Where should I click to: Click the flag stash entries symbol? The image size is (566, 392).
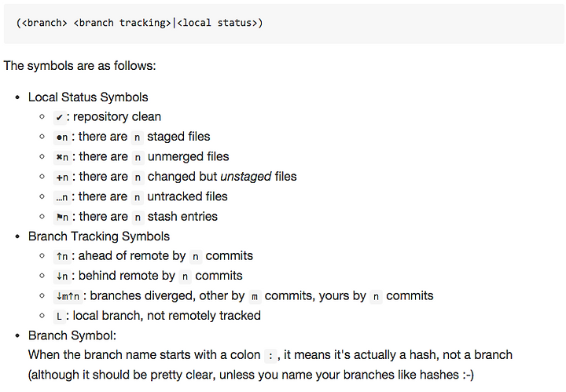click(62, 217)
